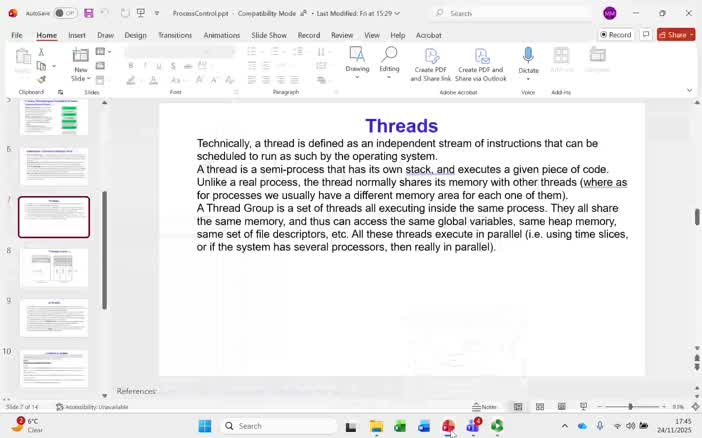Click the Copy icon in Clipboard group
This screenshot has width=702, height=438.
click(x=41, y=66)
